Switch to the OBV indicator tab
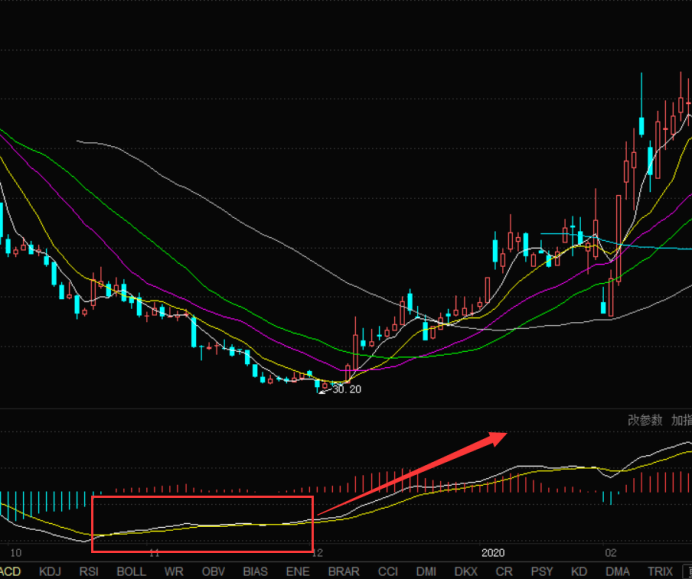Image resolution: width=692 pixels, height=580 pixels. (213, 571)
